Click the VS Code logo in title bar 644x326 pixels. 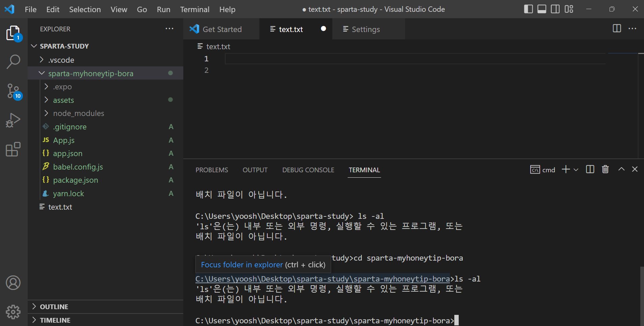(x=9, y=9)
